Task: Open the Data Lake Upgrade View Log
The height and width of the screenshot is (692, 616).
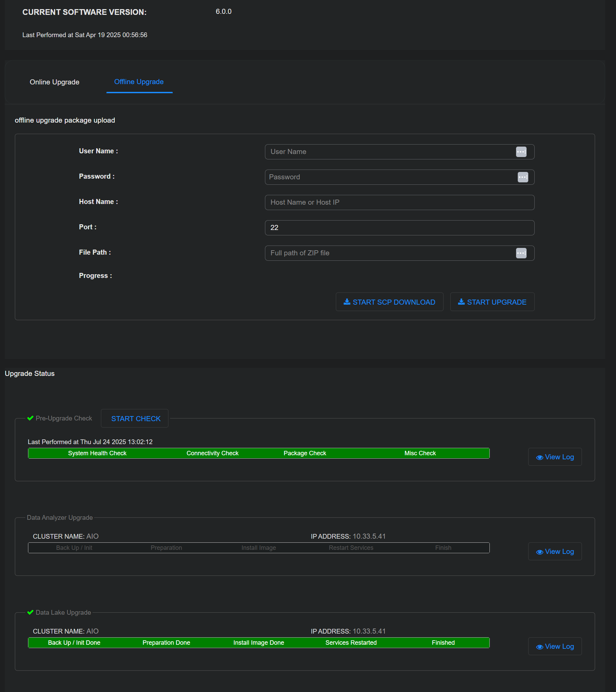Action: point(555,646)
